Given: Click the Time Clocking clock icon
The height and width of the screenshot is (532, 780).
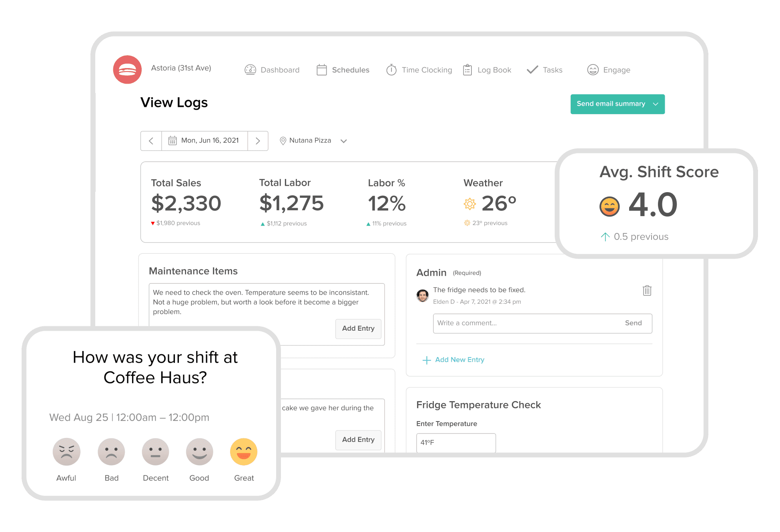Looking at the screenshot, I should tap(390, 70).
